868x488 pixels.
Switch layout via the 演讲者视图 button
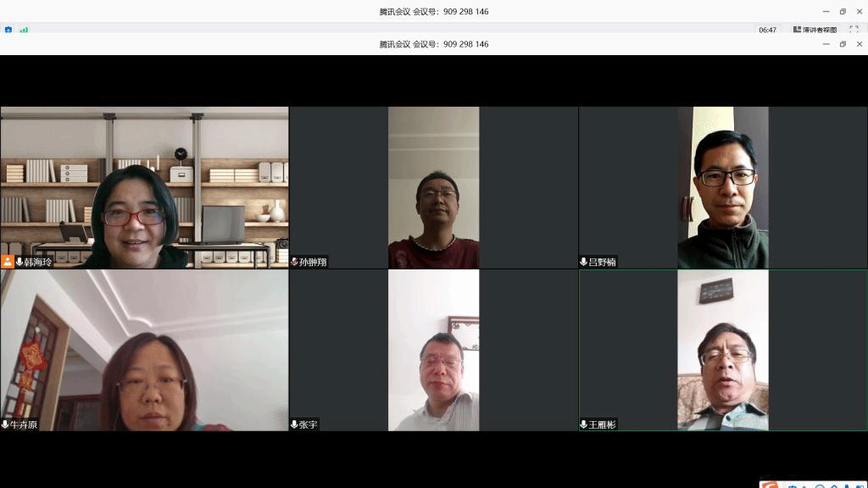815,30
